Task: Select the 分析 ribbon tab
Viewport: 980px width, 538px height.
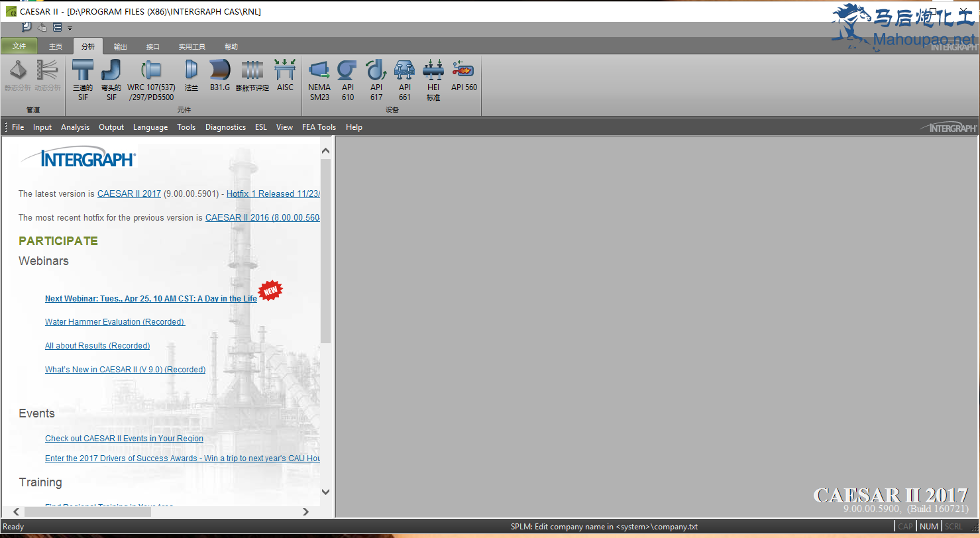Action: [88, 46]
